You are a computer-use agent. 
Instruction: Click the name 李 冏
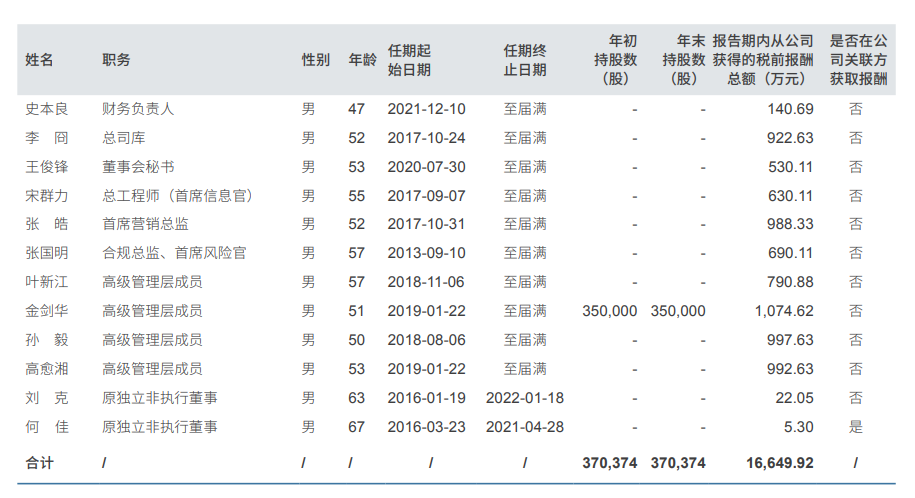[x=47, y=138]
